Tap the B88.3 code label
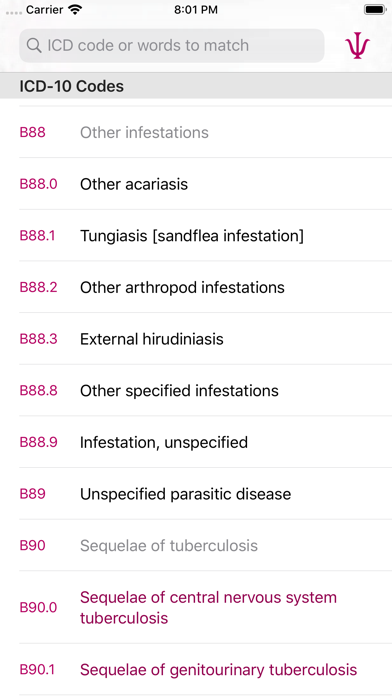This screenshot has height=696, width=392. click(39, 339)
